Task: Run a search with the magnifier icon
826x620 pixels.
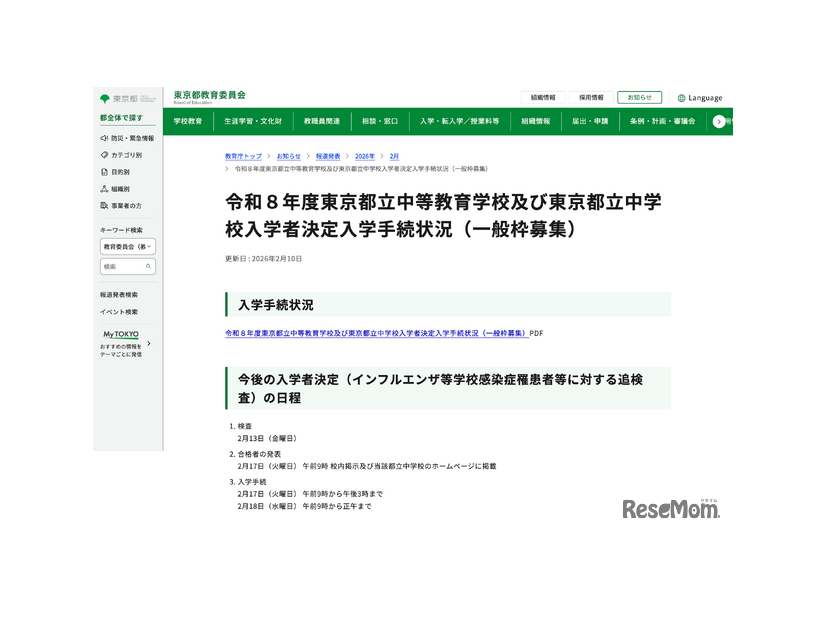Action: [149, 267]
